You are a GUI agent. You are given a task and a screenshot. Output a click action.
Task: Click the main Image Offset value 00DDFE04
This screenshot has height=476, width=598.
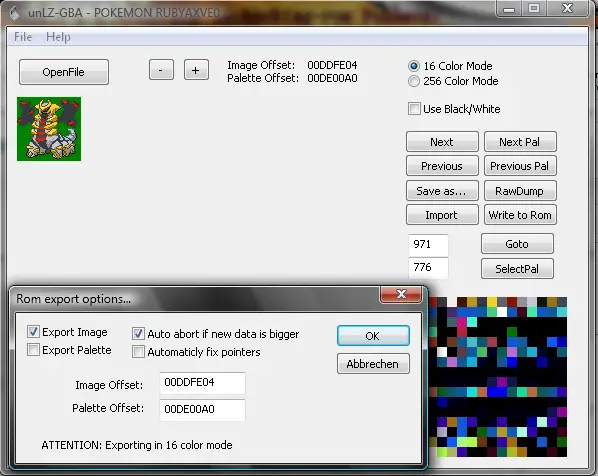[x=332, y=65]
